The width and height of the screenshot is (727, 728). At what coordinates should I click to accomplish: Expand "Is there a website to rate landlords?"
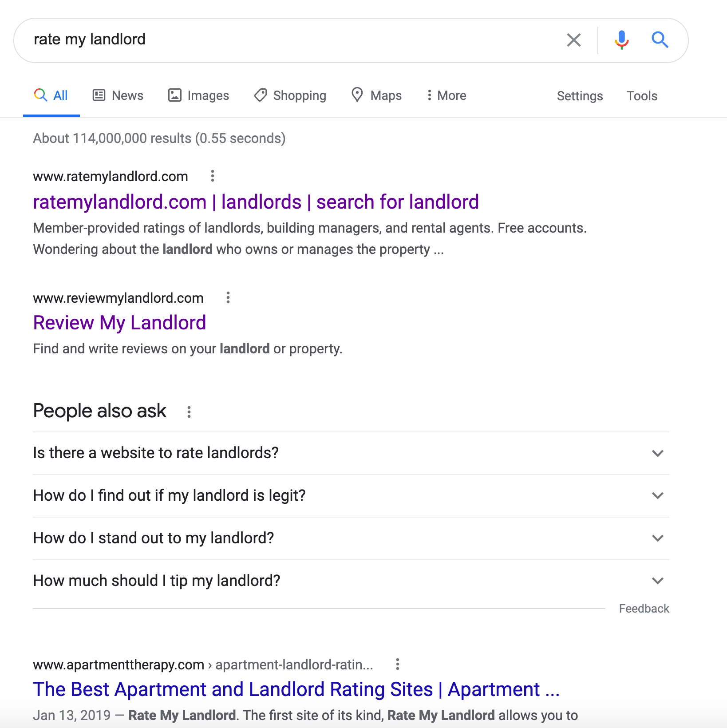[x=351, y=453]
